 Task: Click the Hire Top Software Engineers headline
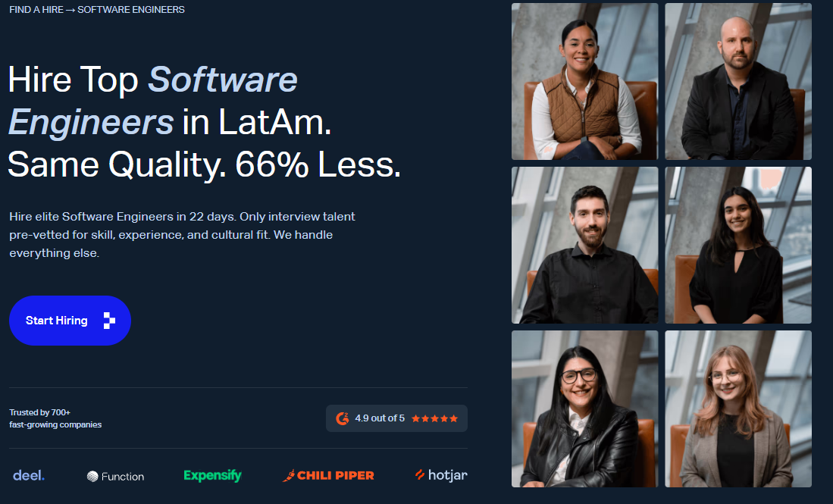205,122
